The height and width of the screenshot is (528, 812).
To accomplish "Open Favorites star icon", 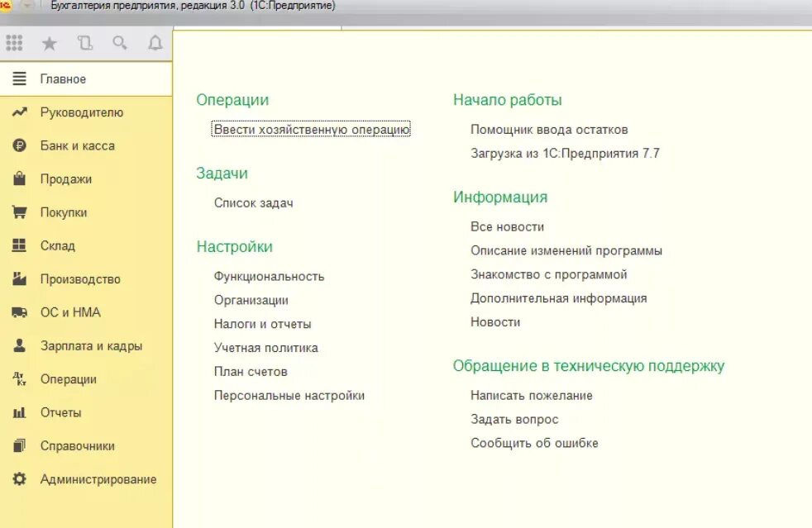I will [49, 43].
